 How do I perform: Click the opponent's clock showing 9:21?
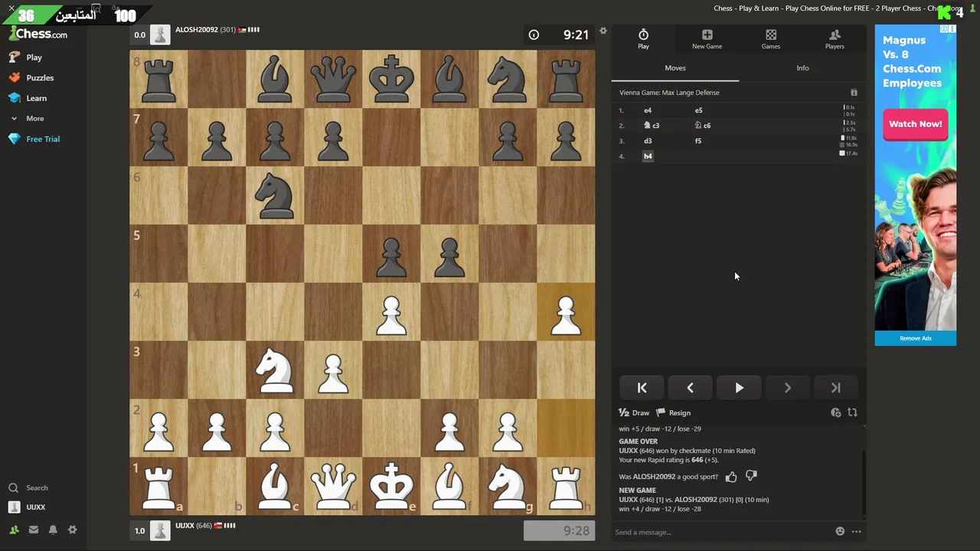coord(559,34)
